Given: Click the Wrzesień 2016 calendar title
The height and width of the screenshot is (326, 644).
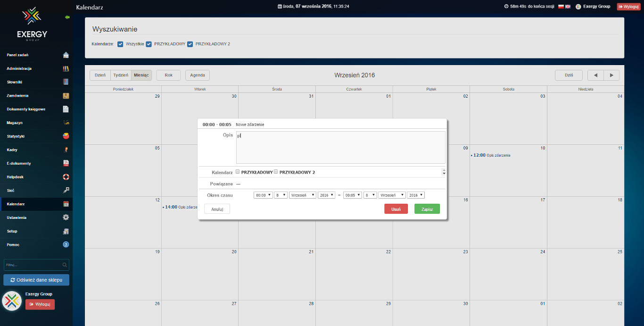Looking at the screenshot, I should [x=355, y=75].
